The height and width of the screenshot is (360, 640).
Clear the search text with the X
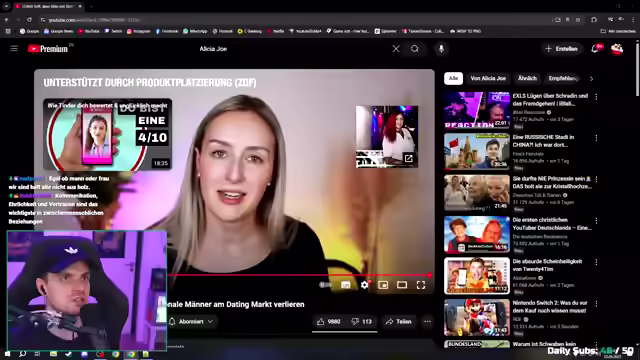coord(396,49)
